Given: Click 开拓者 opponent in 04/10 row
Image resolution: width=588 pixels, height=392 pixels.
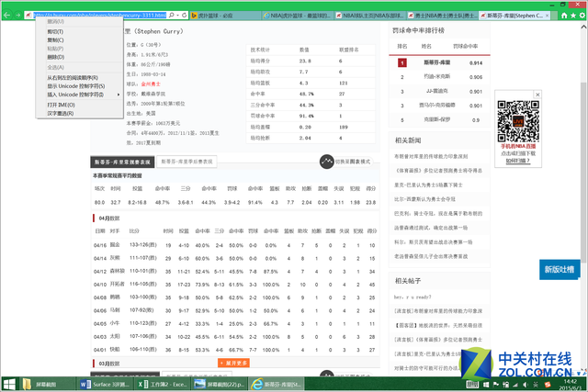Looking at the screenshot, I should point(116,284).
